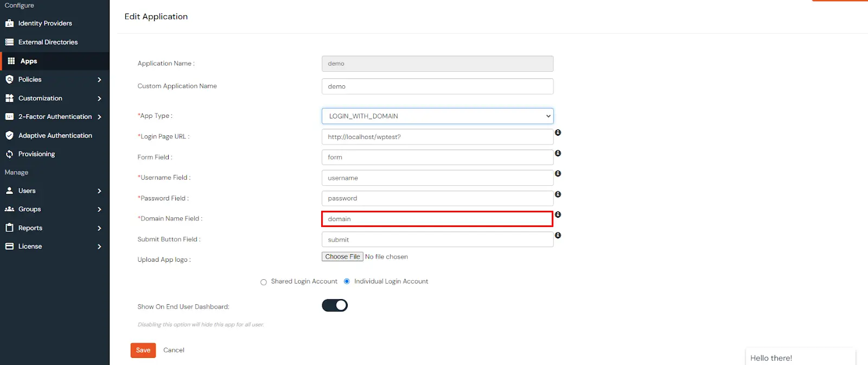Click the Password Field input
This screenshot has width=868, height=365.
click(437, 198)
